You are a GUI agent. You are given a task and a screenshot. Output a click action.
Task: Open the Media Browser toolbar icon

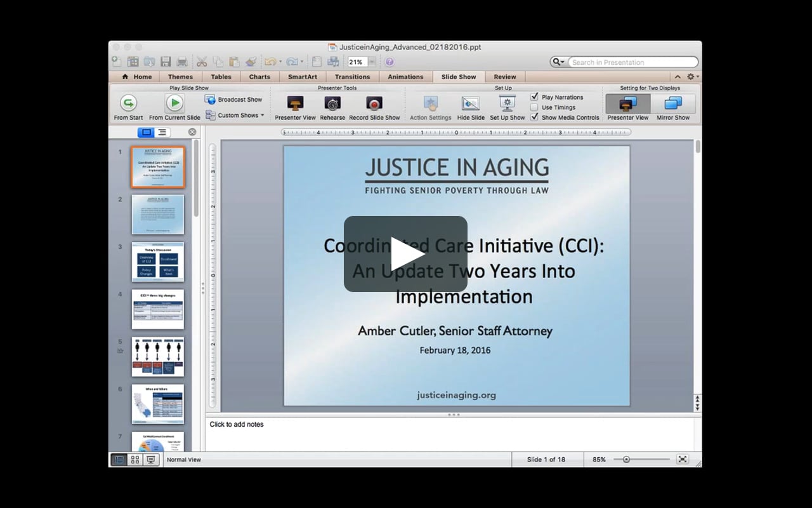click(x=333, y=62)
